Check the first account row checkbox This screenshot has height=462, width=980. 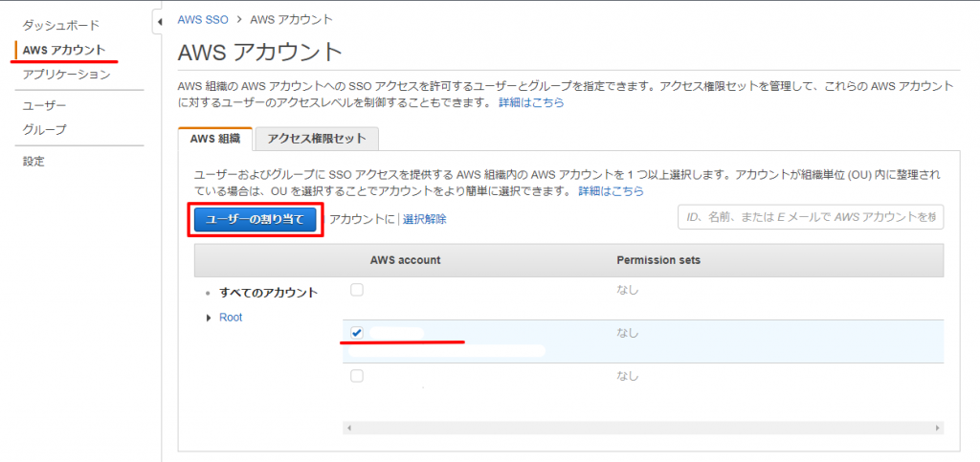[356, 290]
